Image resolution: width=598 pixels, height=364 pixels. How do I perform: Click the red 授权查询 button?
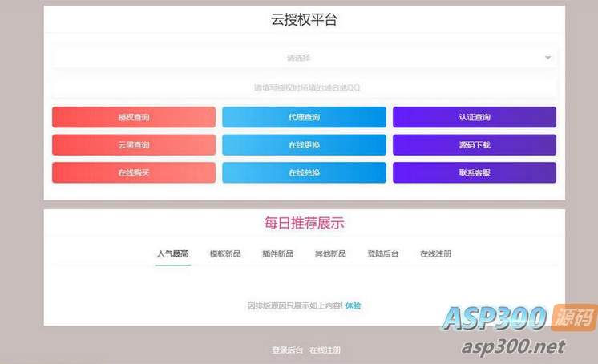click(134, 117)
